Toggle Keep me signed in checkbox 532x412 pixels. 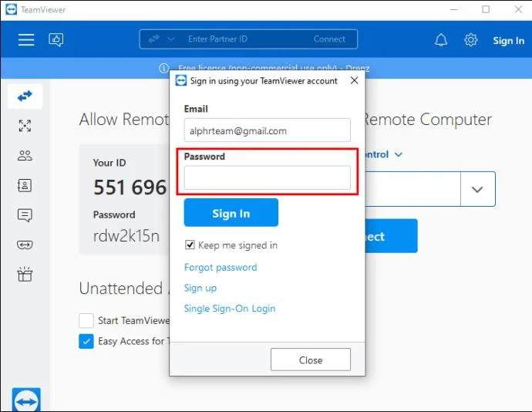point(190,245)
